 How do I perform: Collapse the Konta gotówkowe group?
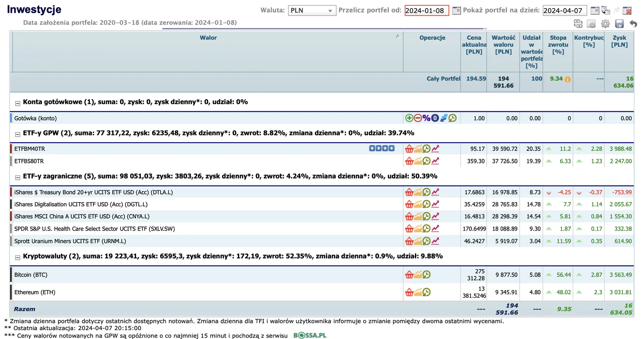point(17,104)
